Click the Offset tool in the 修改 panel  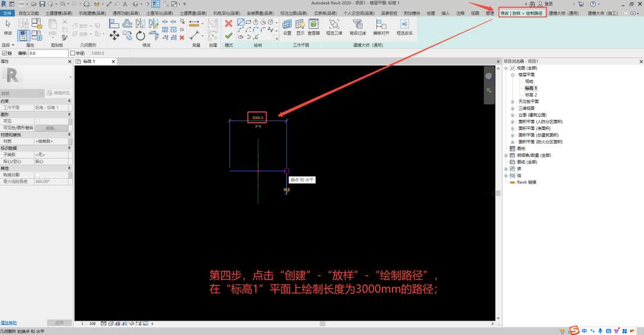[128, 23]
